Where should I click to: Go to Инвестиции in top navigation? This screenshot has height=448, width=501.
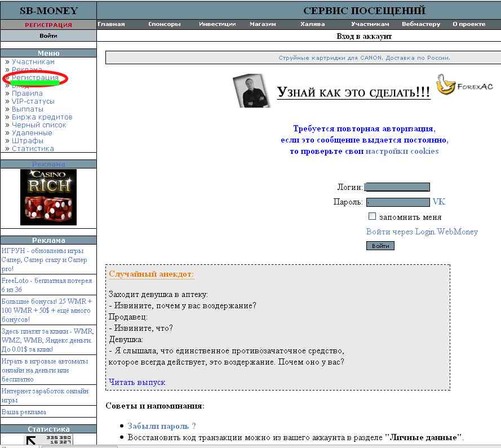(218, 24)
